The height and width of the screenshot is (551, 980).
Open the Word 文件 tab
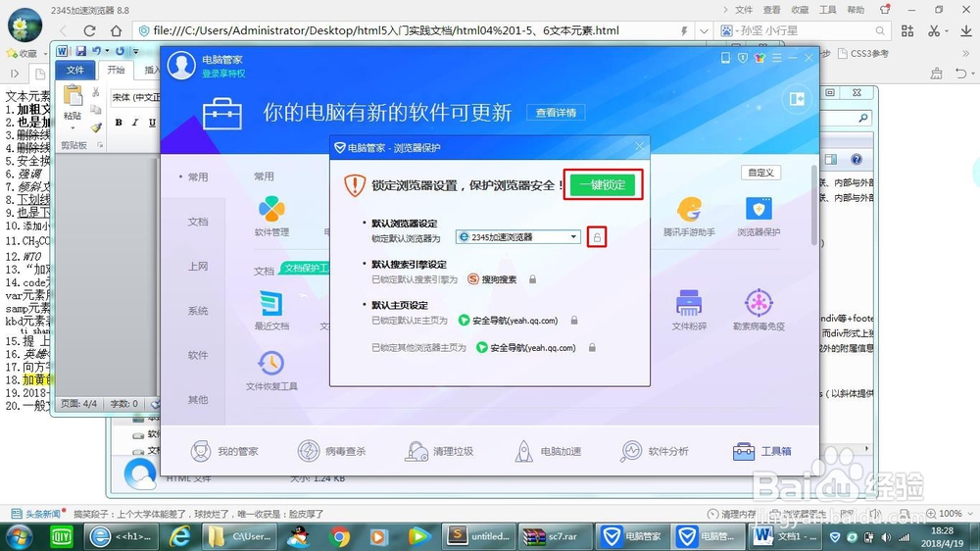(75, 70)
